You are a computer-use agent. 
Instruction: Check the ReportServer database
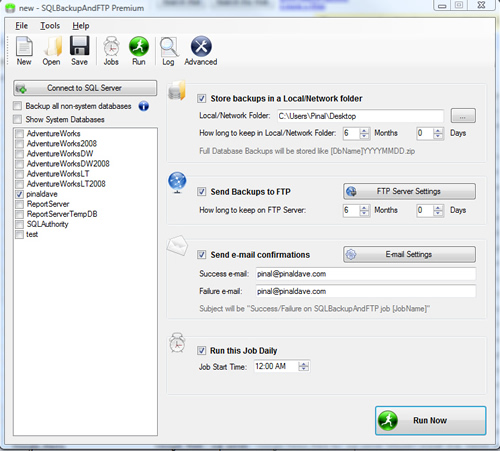click(19, 204)
